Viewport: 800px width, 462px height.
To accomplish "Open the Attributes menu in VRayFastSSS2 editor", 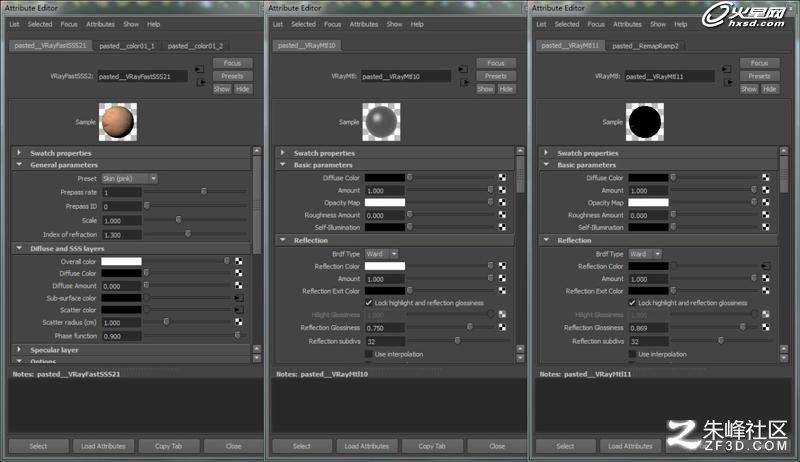I will [100, 24].
